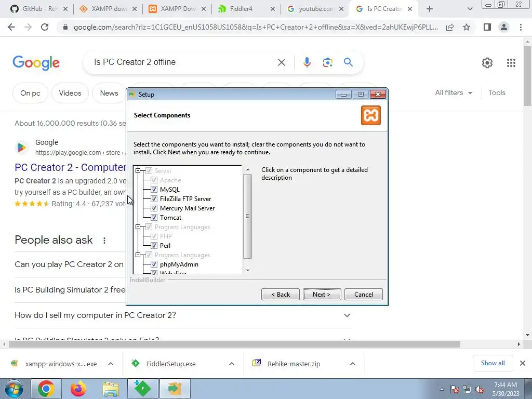The image size is (532, 399).
Task: Open a new Chrome tab
Action: pyautogui.click(x=430, y=9)
